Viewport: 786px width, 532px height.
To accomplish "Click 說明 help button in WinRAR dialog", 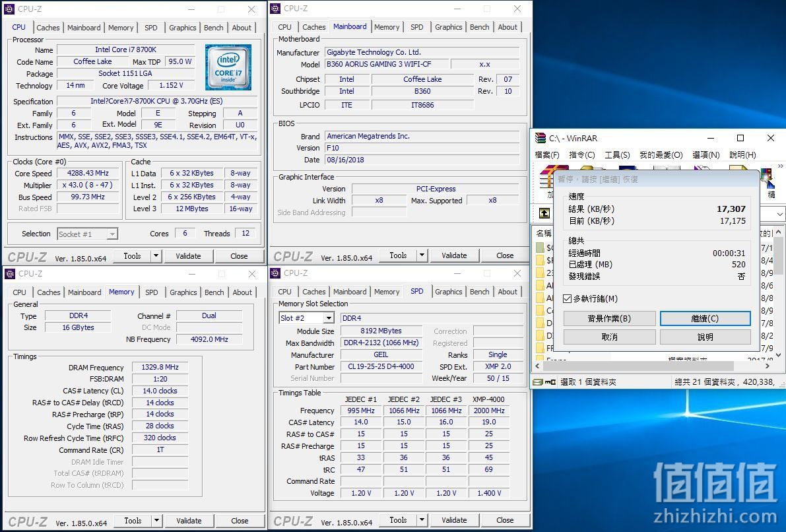I will [x=705, y=337].
